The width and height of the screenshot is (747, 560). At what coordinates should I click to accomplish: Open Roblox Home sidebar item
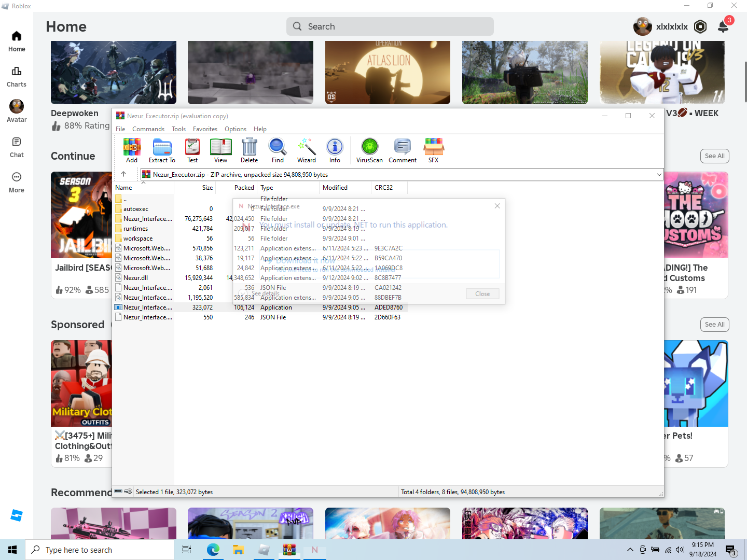pyautogui.click(x=17, y=41)
